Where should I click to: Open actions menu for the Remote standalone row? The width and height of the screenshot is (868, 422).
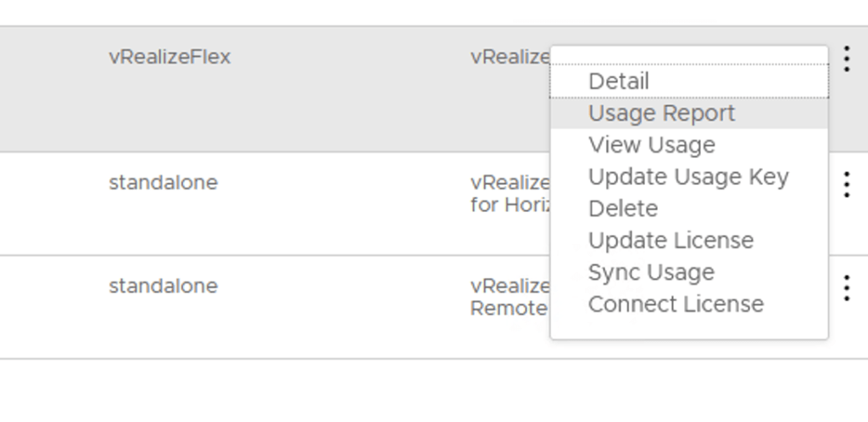click(x=846, y=288)
